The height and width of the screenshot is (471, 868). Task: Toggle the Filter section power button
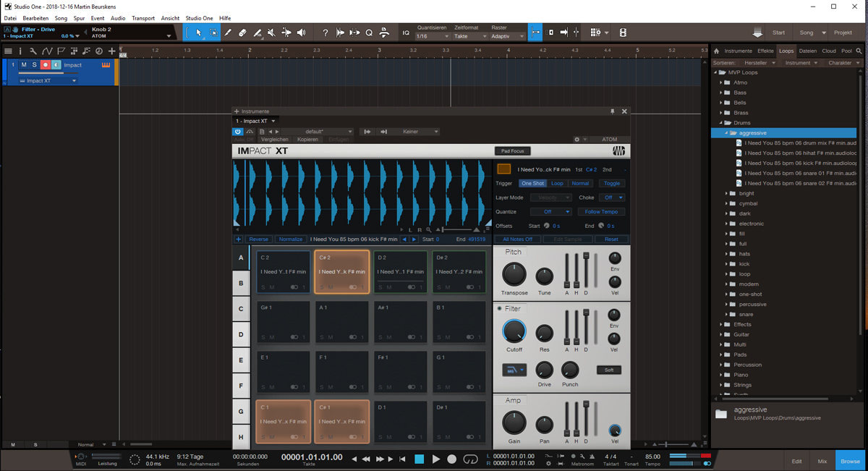pos(499,309)
